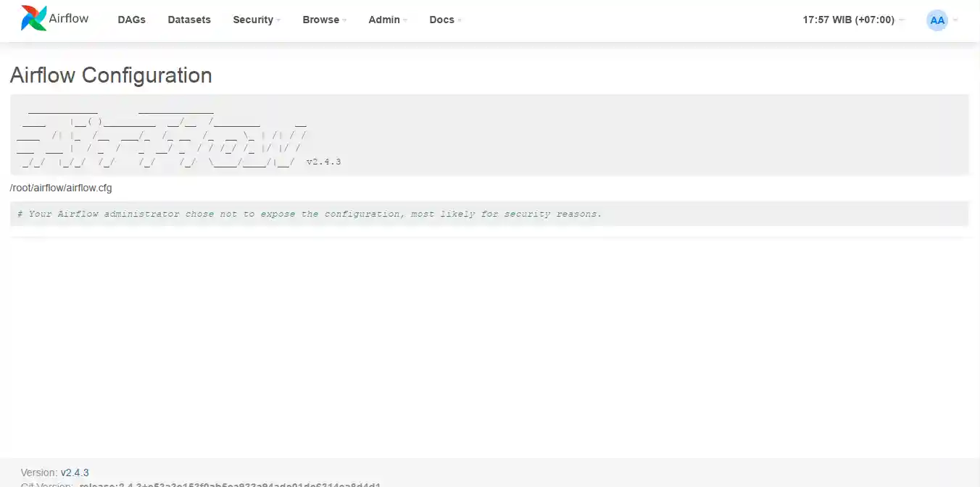Expand the Security menu
The height and width of the screenshot is (487, 980).
coord(257,20)
